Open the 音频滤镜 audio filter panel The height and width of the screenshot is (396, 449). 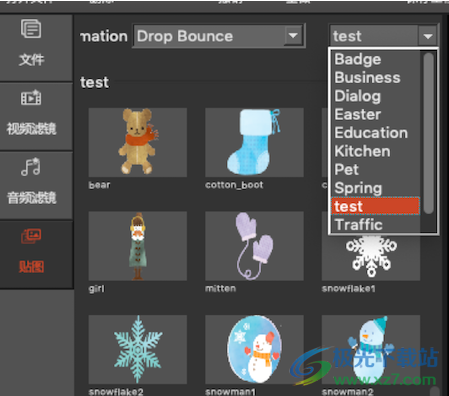pyautogui.click(x=36, y=185)
